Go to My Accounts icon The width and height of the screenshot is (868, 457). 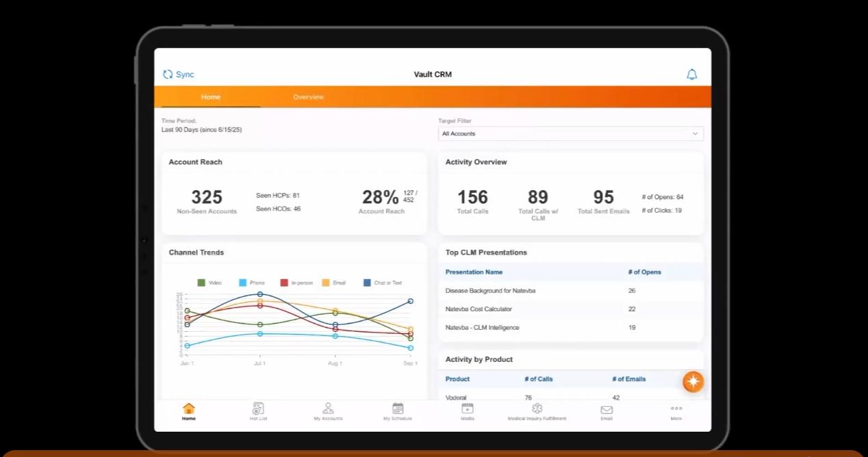pyautogui.click(x=328, y=409)
